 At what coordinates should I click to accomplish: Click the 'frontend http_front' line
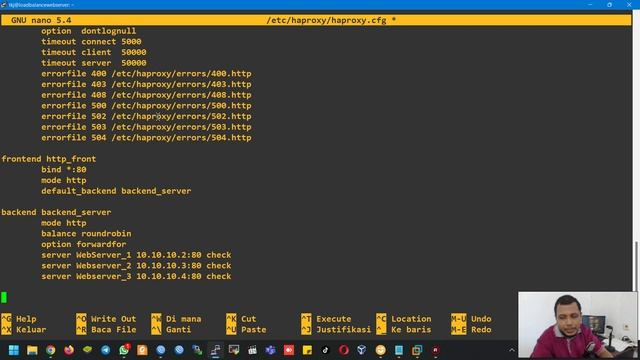coord(49,159)
